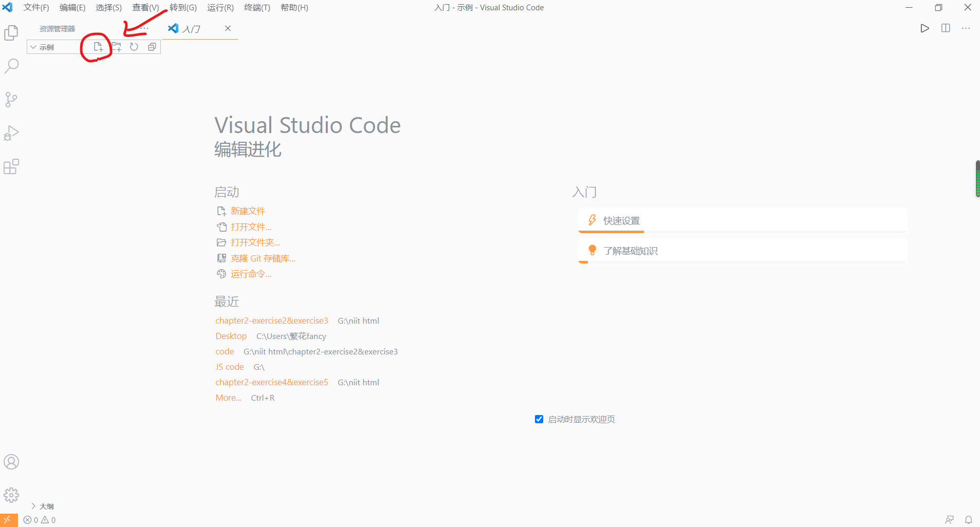Click the VS Code logo in title bar
This screenshot has width=980, height=527.
point(8,7)
